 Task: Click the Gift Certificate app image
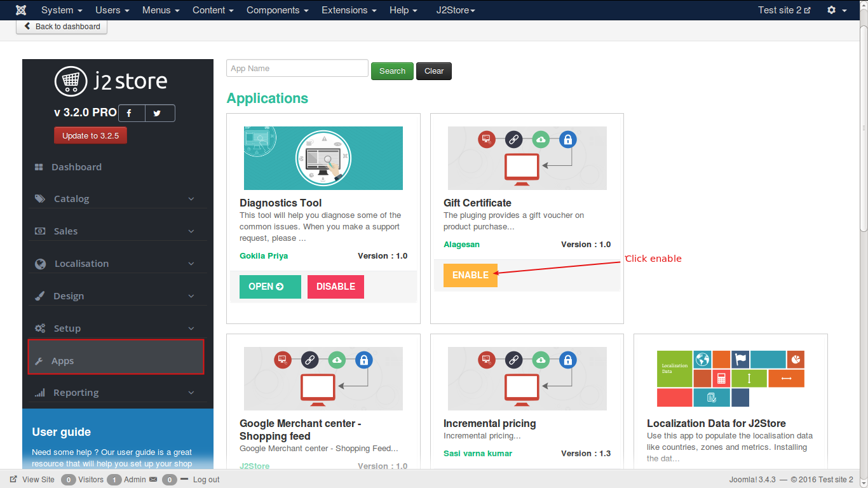527,158
